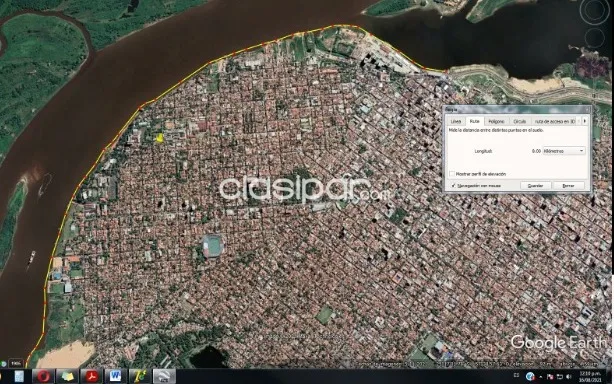This screenshot has width=614, height=384.
Task: Click the taskbar clock showing the date
Action: pyautogui.click(x=589, y=377)
